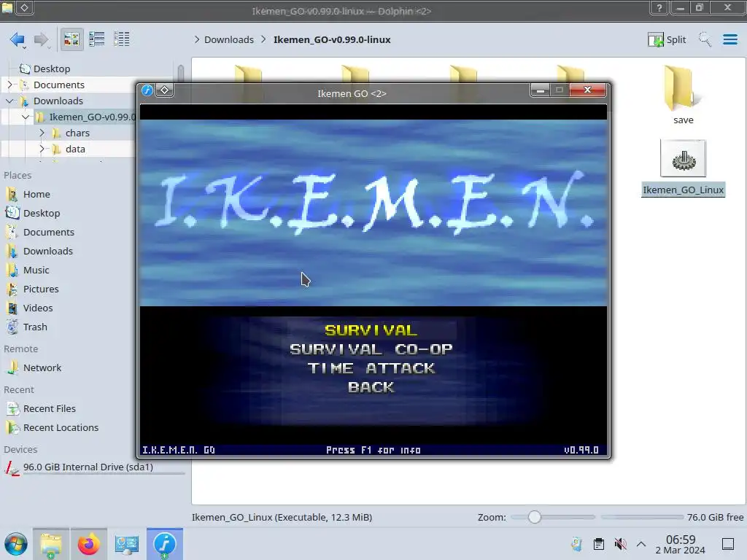Unmute audio volume tray icon
This screenshot has height=560, width=747.
click(x=620, y=544)
